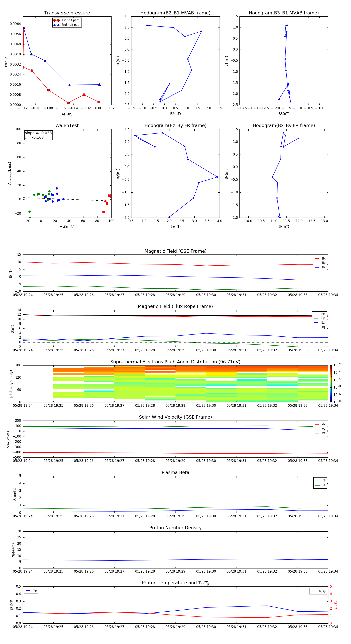Select 'Bz' in the GSE magnetic field legend
The width and height of the screenshot is (351, 644).
pos(320,267)
